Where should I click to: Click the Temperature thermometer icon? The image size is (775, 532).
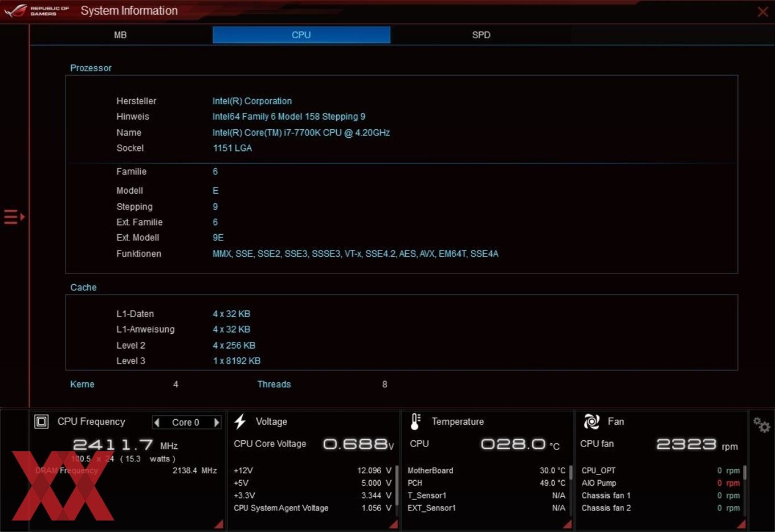pyautogui.click(x=415, y=421)
